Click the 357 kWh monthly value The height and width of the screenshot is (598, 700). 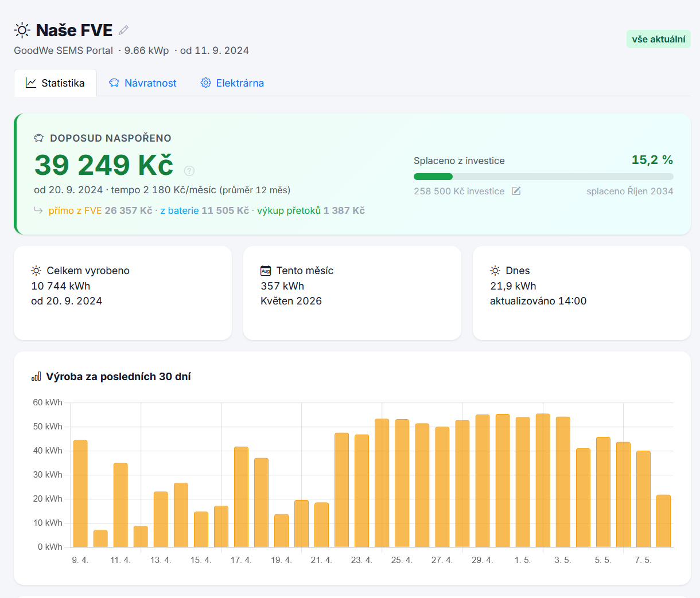282,286
